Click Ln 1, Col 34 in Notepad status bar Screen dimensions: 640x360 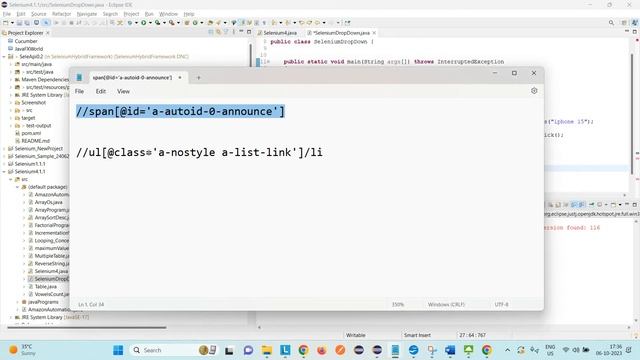click(91, 304)
